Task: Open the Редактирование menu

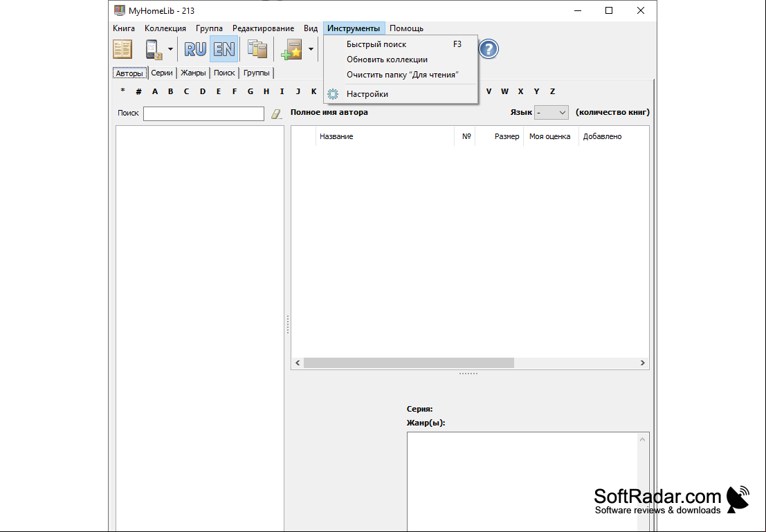Action: pos(264,28)
